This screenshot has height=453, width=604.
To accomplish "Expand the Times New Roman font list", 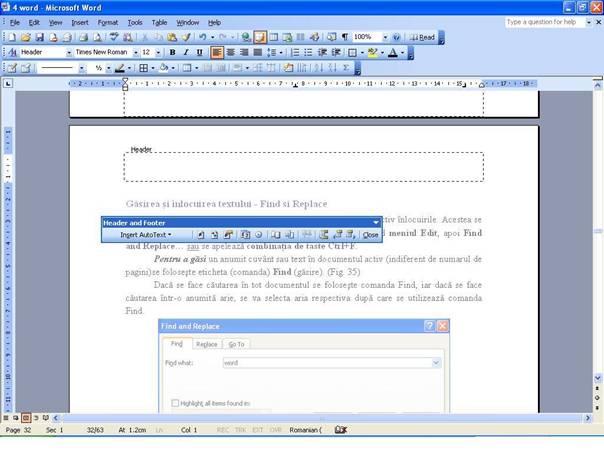I will coord(134,52).
